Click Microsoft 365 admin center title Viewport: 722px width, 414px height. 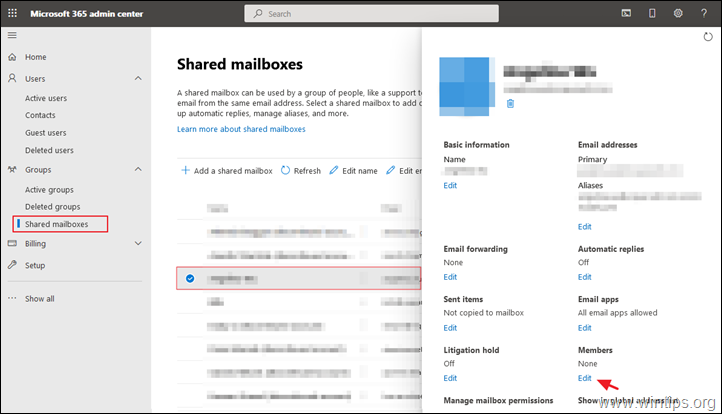[x=87, y=14]
